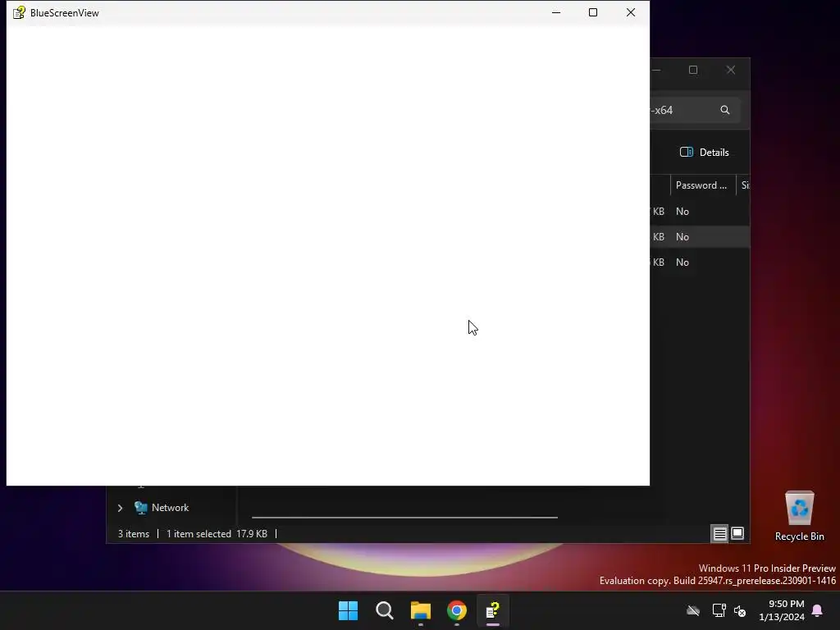Open the volume muted tray icon
Image resolution: width=840 pixels, height=630 pixels.
point(740,610)
